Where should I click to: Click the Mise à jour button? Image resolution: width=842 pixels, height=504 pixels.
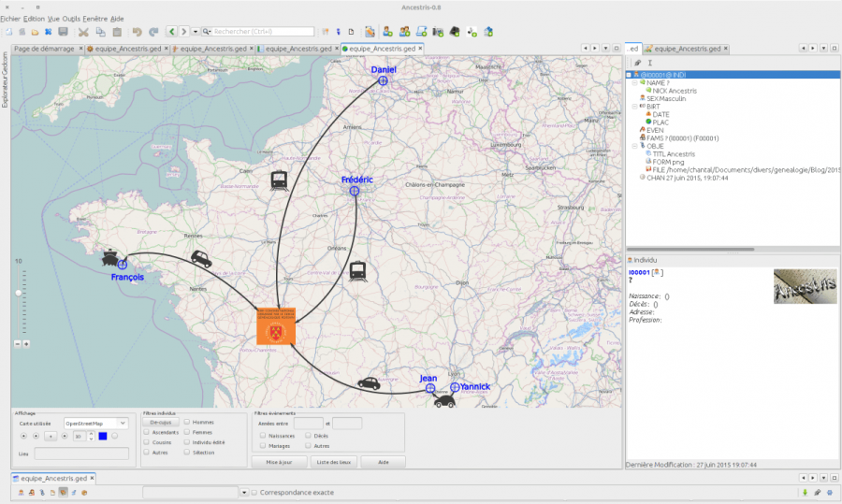tap(279, 462)
